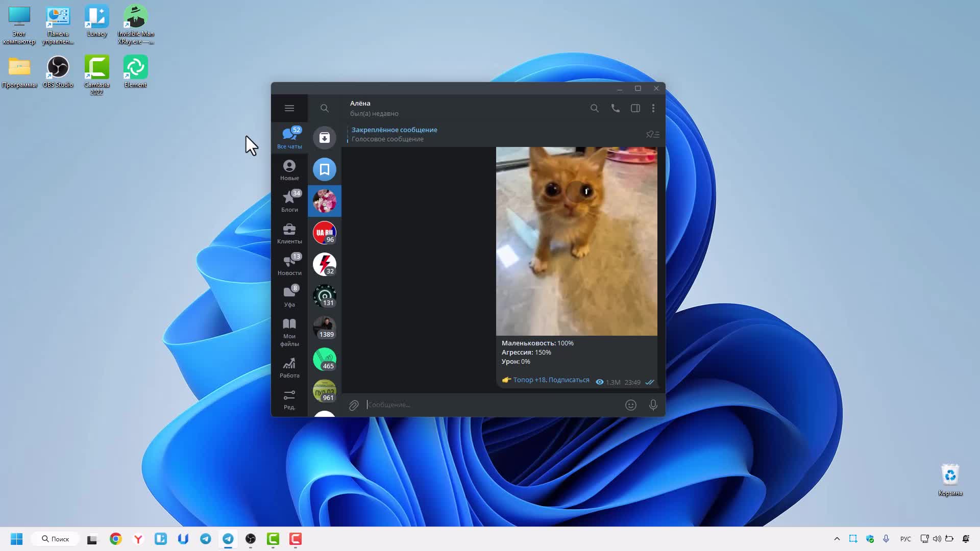The height and width of the screenshot is (551, 980).
Task: Open the pinned Закреплённое сообщение
Action: tap(394, 134)
